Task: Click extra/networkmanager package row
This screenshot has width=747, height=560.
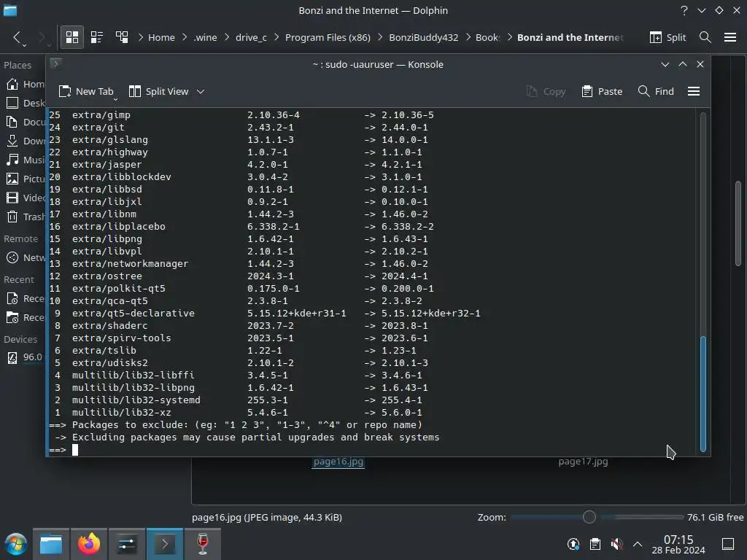Action: pyautogui.click(x=239, y=264)
